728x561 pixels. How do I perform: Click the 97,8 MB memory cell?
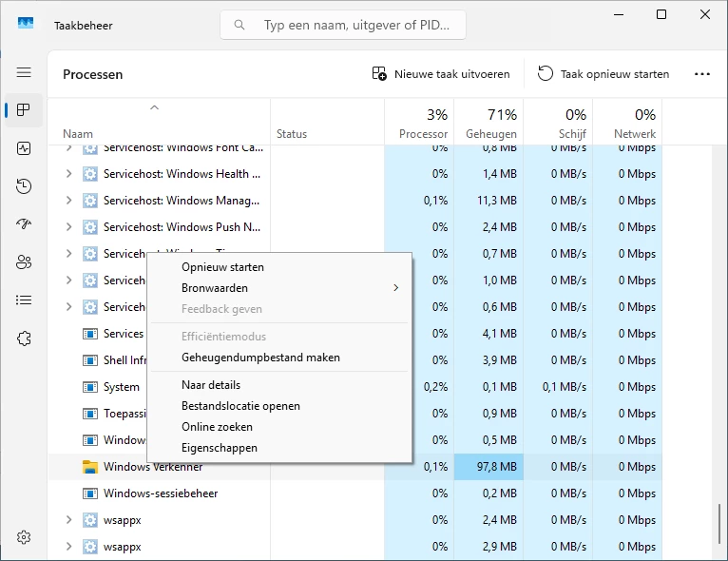click(x=489, y=467)
